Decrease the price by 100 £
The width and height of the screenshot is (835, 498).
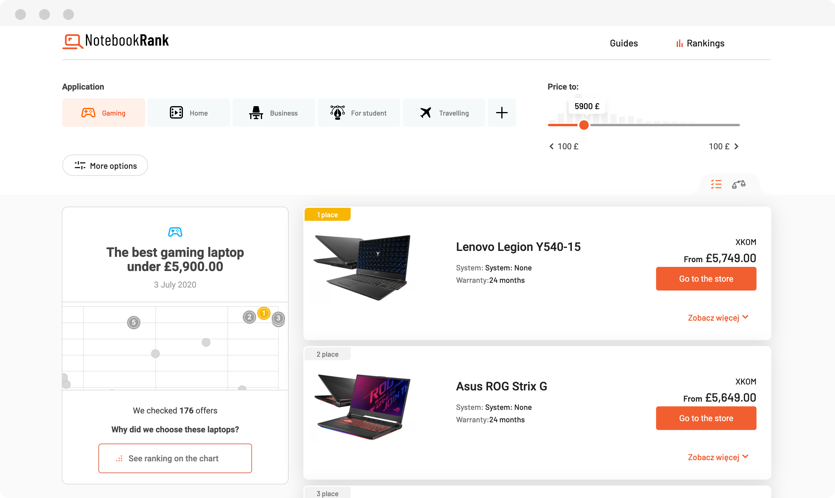563,146
